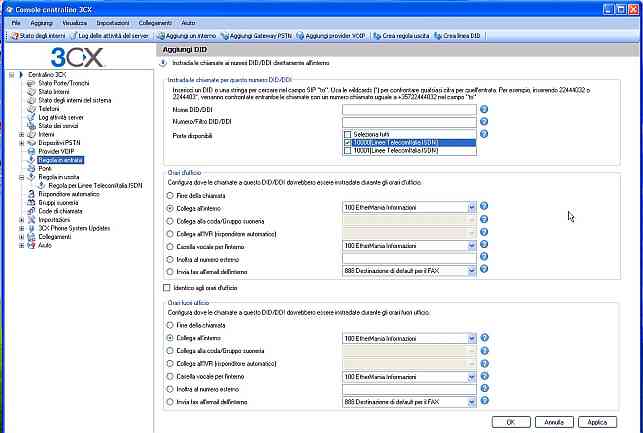Screen dimensions: 643x433
Task: Click help icon next to Nome DID/DDI
Action: tap(484, 109)
